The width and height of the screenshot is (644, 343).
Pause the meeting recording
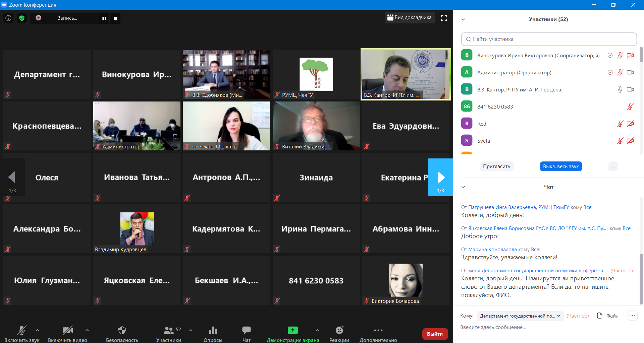104,18
